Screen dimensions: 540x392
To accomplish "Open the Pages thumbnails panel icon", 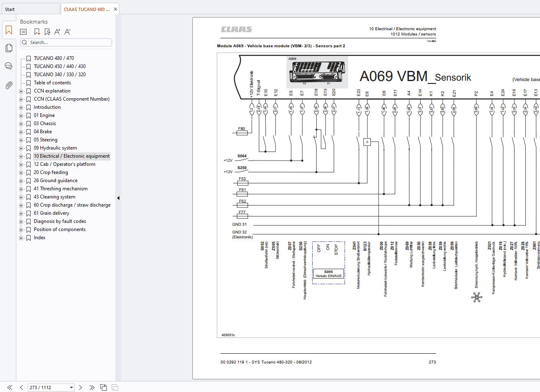I will click(9, 48).
